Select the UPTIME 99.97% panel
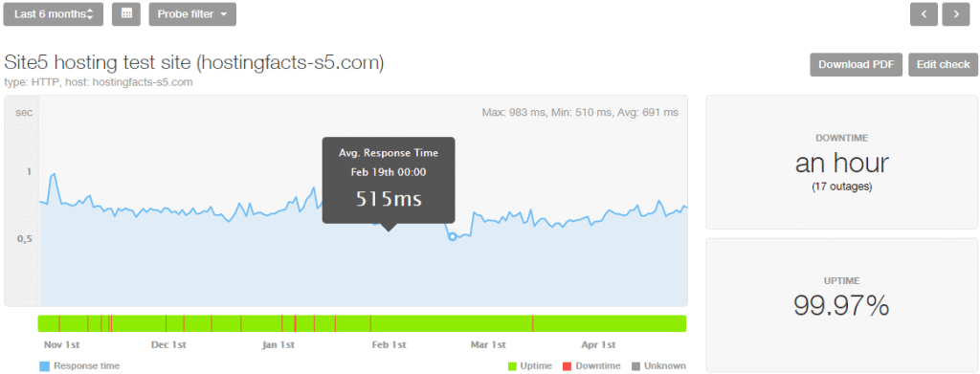 [x=841, y=305]
